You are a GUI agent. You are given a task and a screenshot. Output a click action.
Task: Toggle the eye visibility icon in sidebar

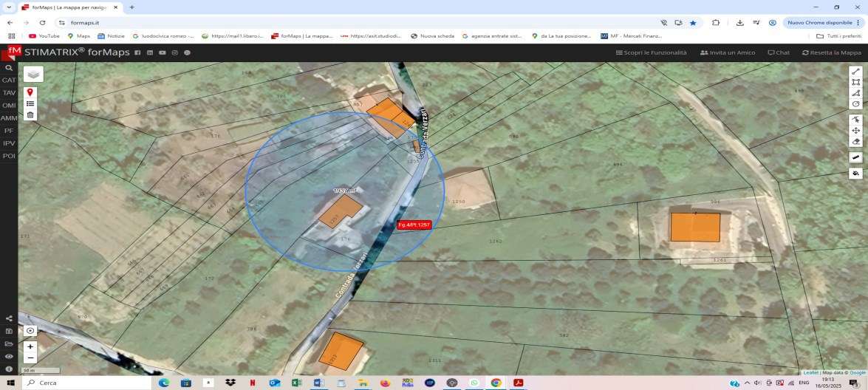click(9, 356)
